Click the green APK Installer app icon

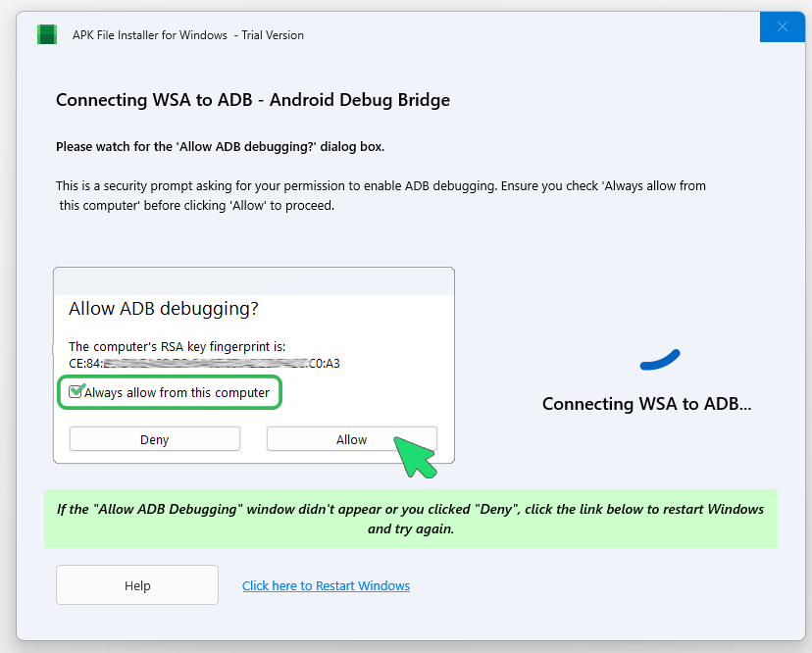click(47, 35)
